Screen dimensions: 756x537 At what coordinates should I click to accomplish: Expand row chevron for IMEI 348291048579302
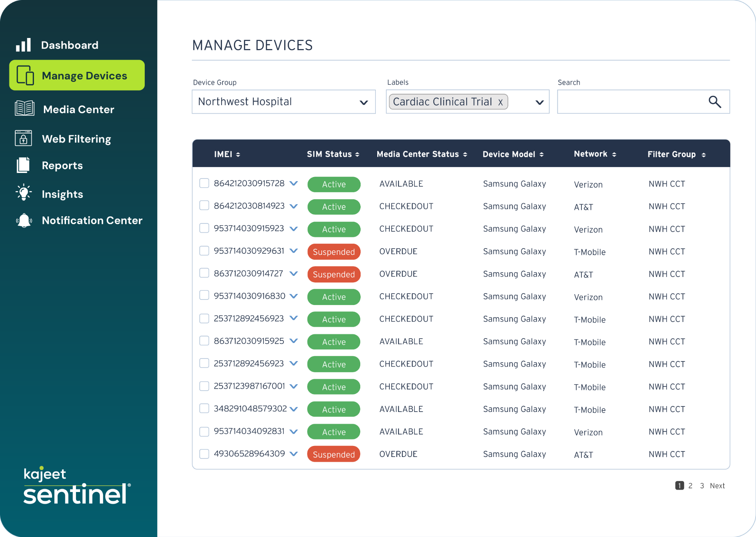click(294, 409)
